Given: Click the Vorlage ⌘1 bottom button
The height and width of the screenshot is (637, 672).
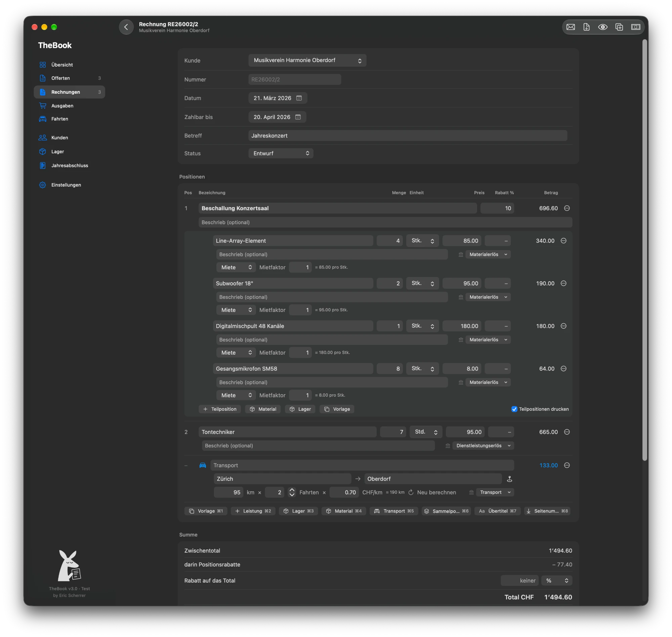Looking at the screenshot, I should pos(206,511).
